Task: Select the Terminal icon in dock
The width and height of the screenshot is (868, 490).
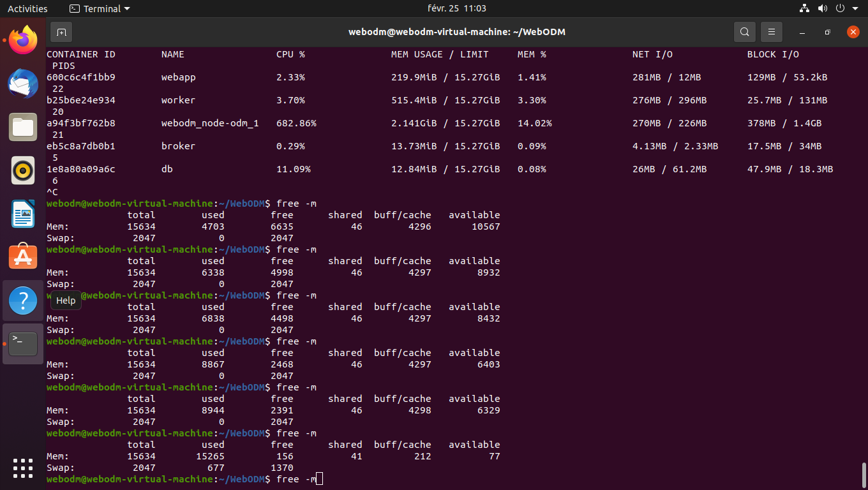Action: [x=23, y=344]
